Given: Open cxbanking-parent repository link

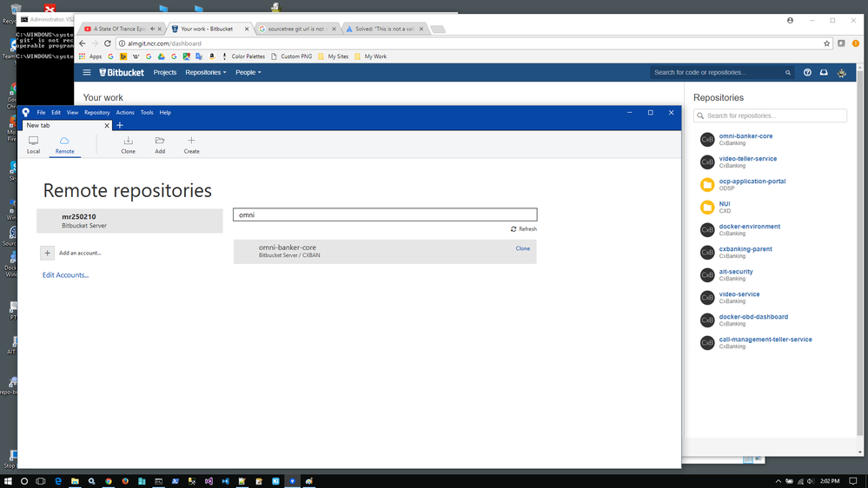Looking at the screenshot, I should tap(745, 249).
